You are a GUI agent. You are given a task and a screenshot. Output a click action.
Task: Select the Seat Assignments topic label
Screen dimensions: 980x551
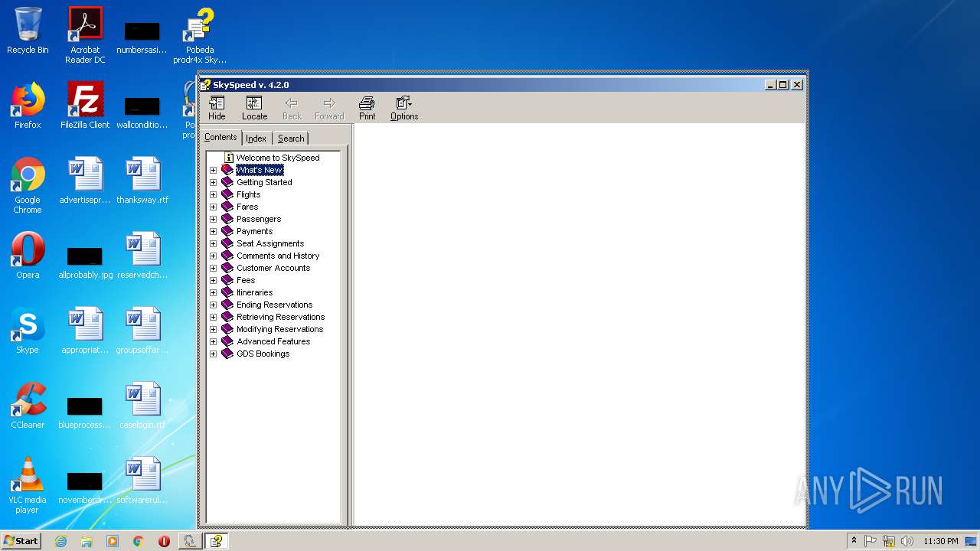(x=270, y=243)
